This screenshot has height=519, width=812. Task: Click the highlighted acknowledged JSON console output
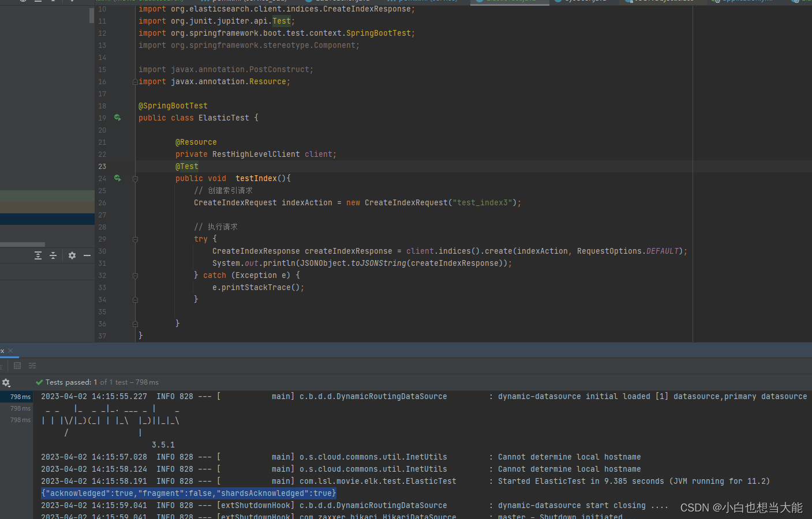click(189, 493)
